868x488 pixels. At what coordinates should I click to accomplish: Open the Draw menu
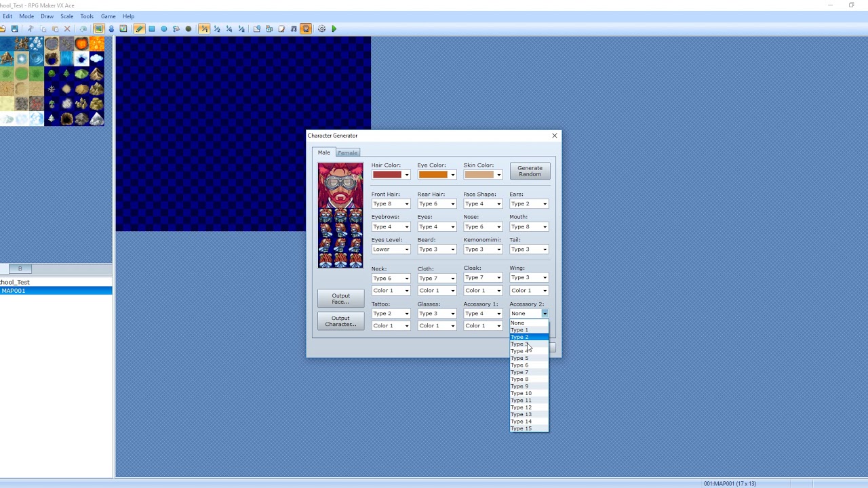coord(47,16)
